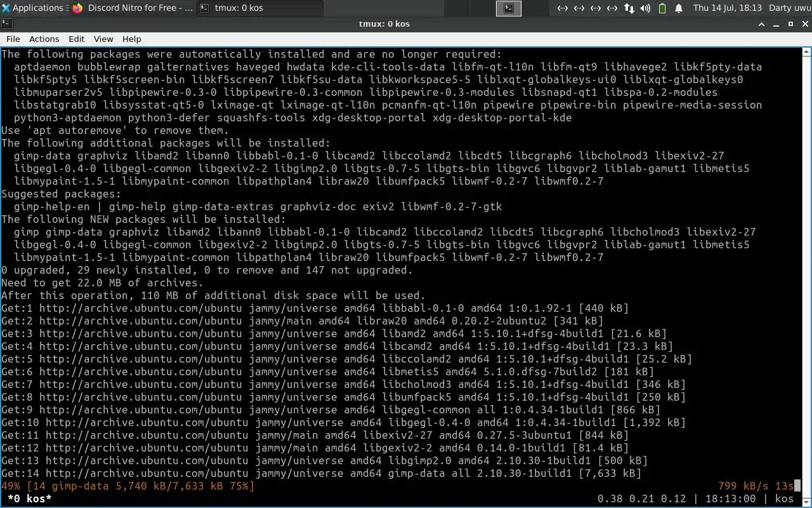Open the Darty uwu user menu
Image resolution: width=812 pixels, height=508 pixels.
pos(789,8)
